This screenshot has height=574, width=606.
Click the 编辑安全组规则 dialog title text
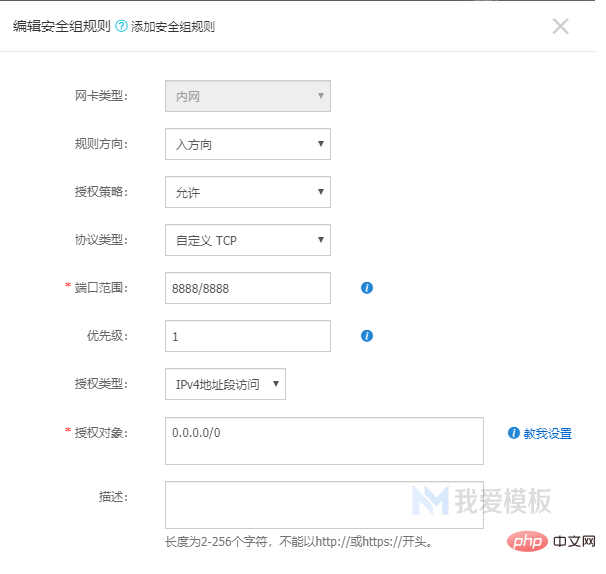point(62,26)
